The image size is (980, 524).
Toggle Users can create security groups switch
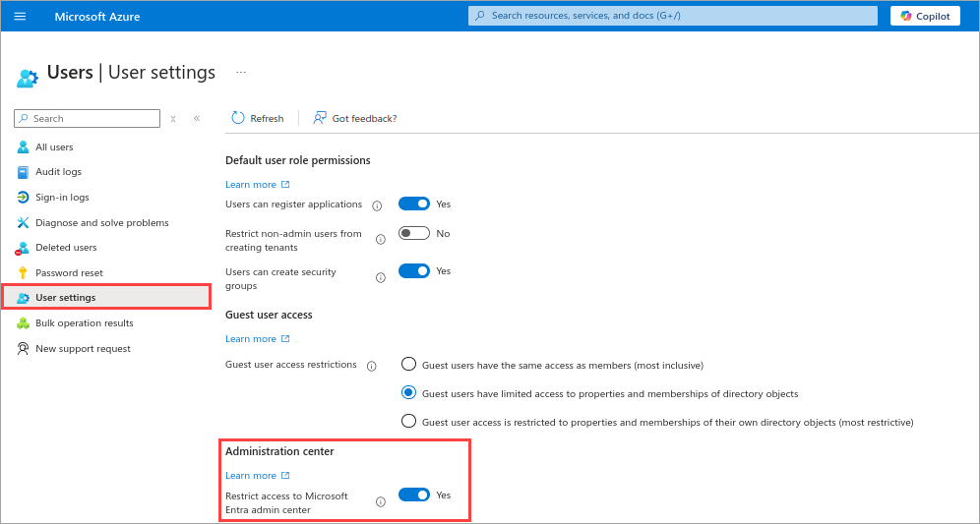click(x=414, y=270)
